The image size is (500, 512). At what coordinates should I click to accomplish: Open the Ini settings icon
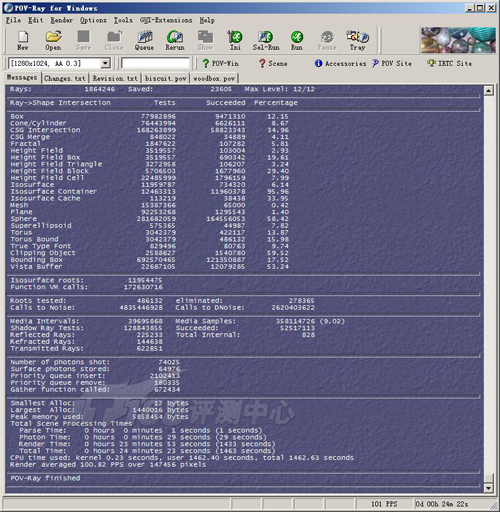click(x=235, y=40)
